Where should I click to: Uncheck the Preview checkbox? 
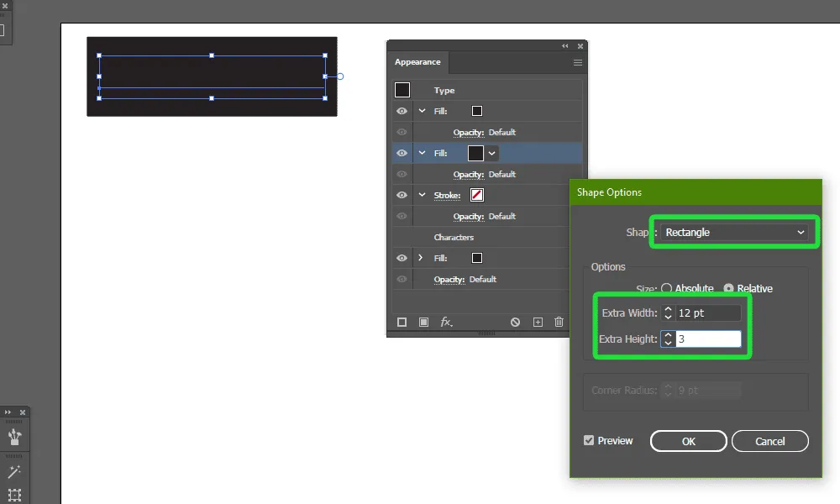coord(589,440)
